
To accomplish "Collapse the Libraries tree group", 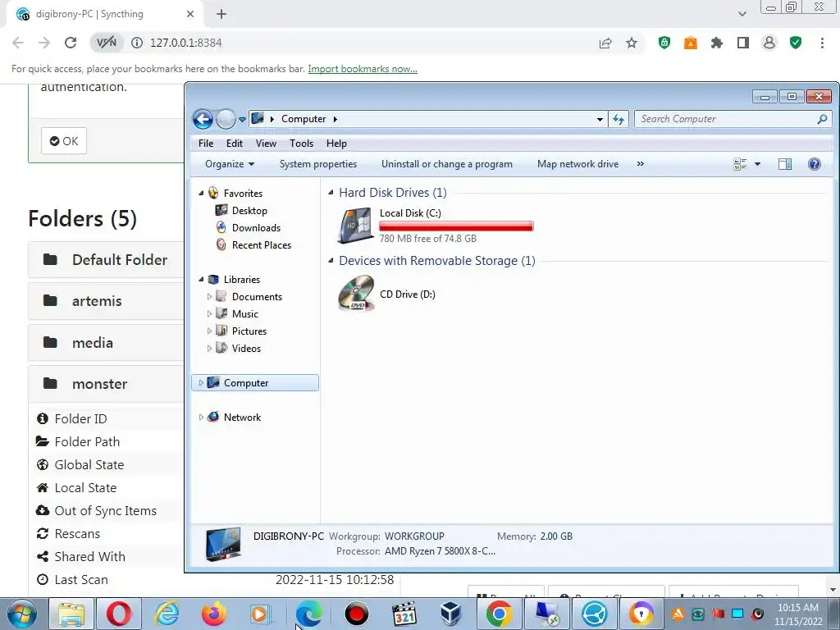I will pyautogui.click(x=202, y=279).
